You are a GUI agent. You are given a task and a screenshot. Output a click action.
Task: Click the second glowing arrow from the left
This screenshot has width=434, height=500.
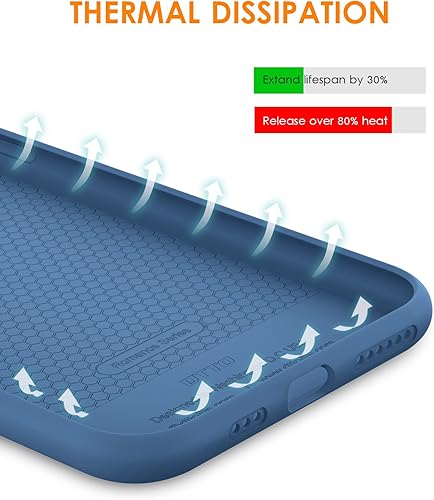(x=88, y=164)
